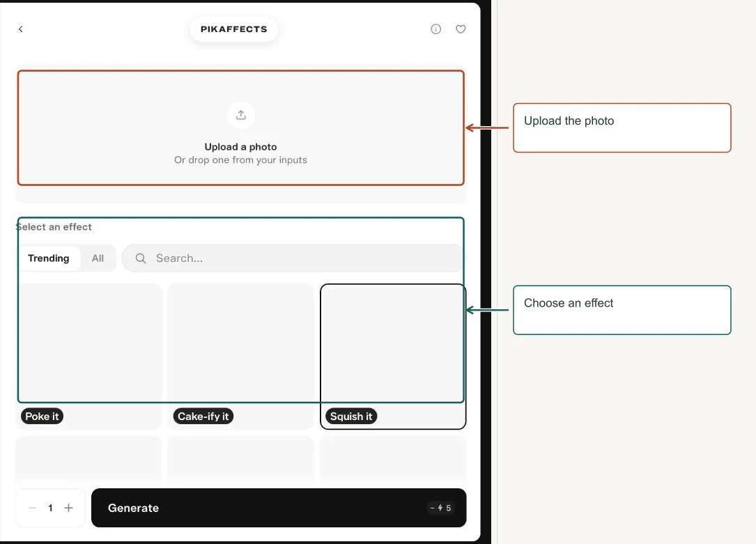This screenshot has height=544, width=756.
Task: Select the Cake-ify it effect card
Action: coord(241,356)
